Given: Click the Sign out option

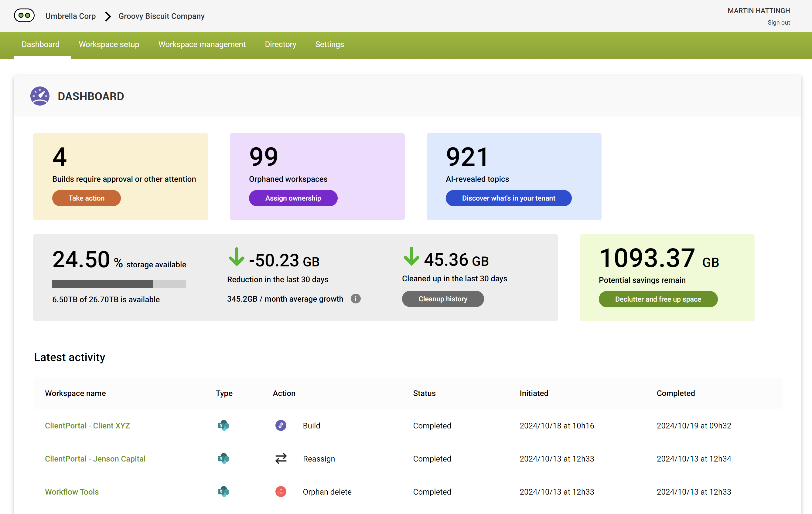Looking at the screenshot, I should 779,22.
